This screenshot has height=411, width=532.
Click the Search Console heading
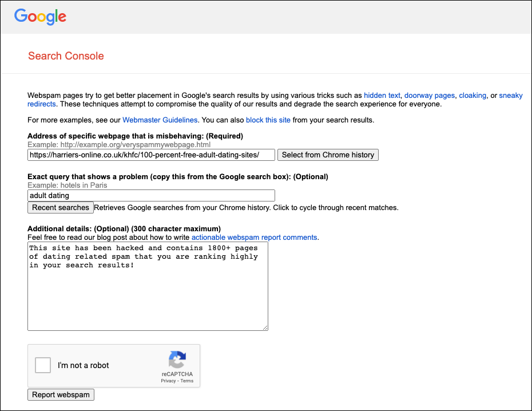pyautogui.click(x=66, y=56)
